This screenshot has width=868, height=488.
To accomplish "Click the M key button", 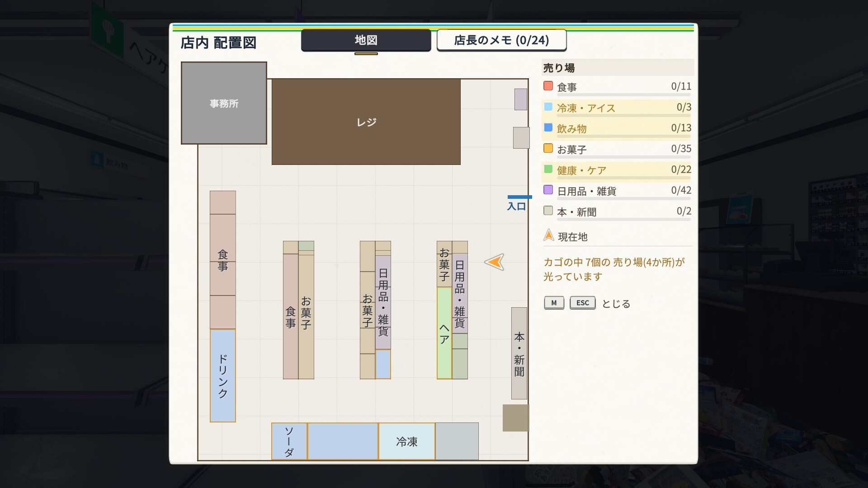I will tap(554, 303).
